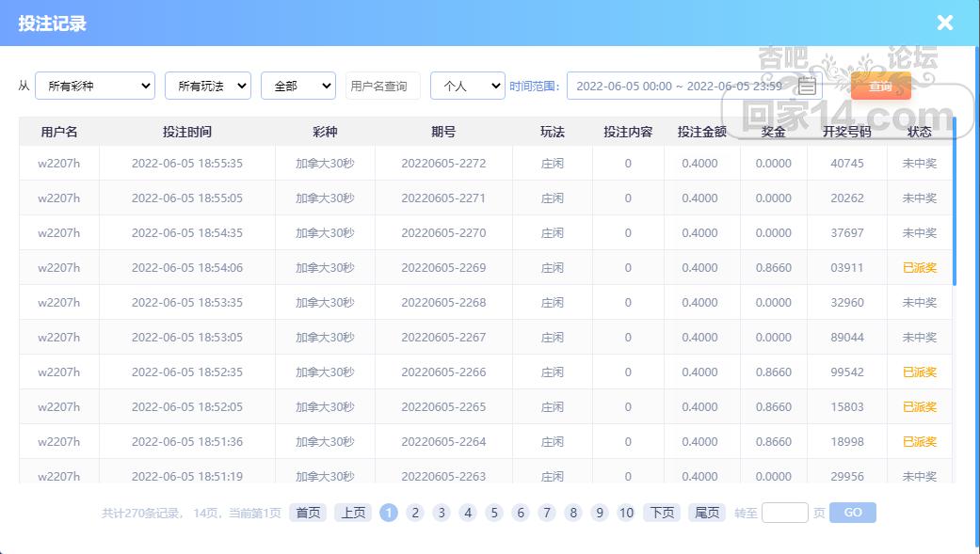980x554 pixels.
Task: Jump to page 5 in pagination
Action: pyautogui.click(x=494, y=513)
